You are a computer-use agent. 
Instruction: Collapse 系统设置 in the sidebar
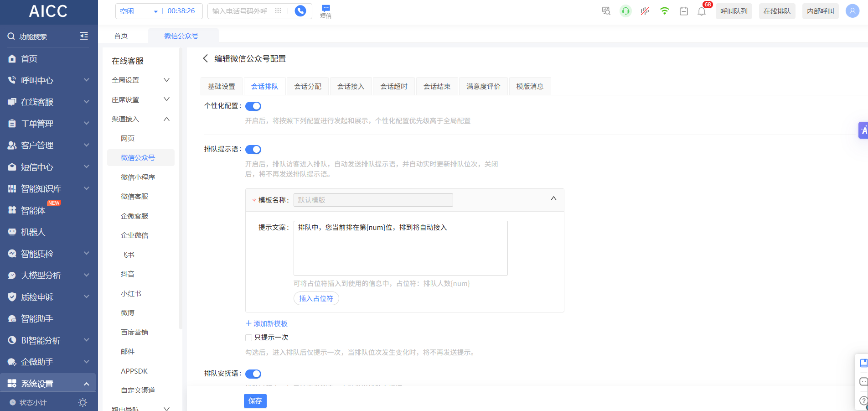point(49,384)
